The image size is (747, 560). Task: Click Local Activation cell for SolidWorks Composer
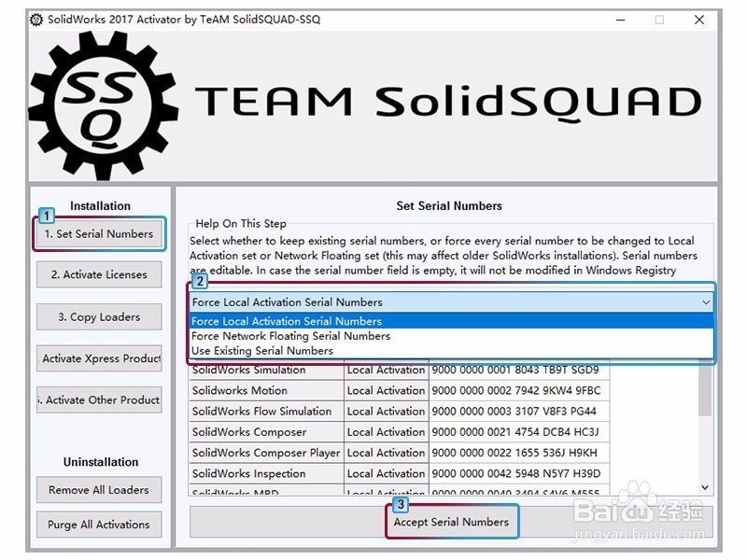(387, 432)
